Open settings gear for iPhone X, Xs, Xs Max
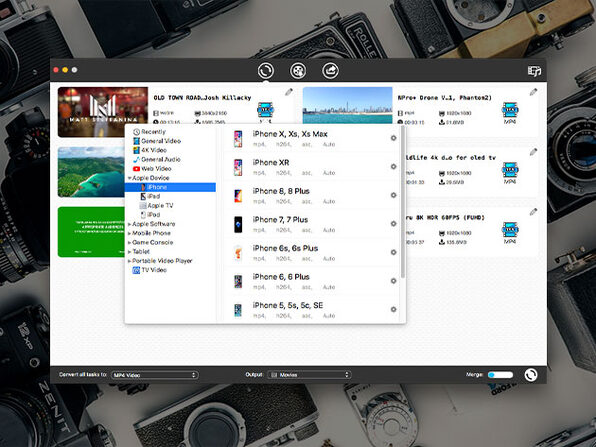The height and width of the screenshot is (447, 596). (x=393, y=138)
